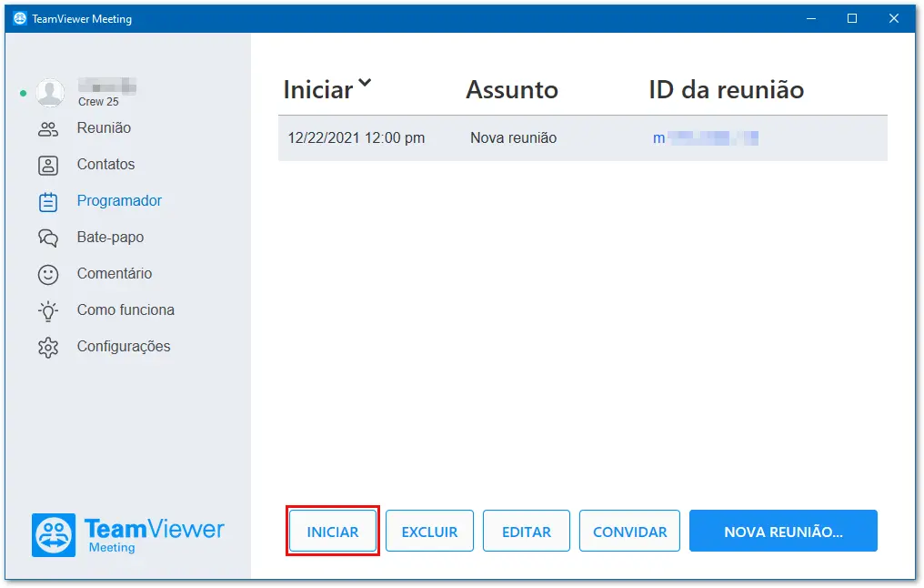Invite participants with CONVIDAR button
This screenshot has width=924, height=588.
point(629,532)
